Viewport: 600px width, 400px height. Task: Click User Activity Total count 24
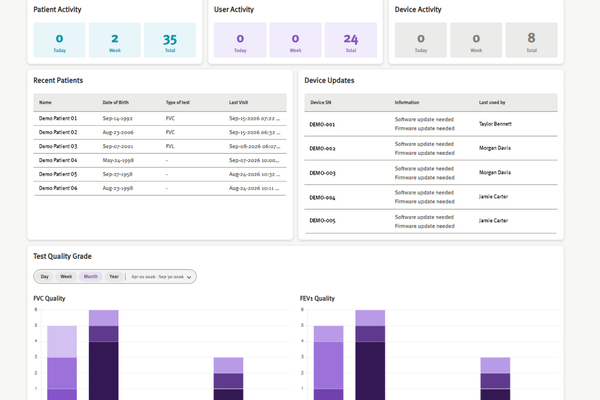coord(351,39)
